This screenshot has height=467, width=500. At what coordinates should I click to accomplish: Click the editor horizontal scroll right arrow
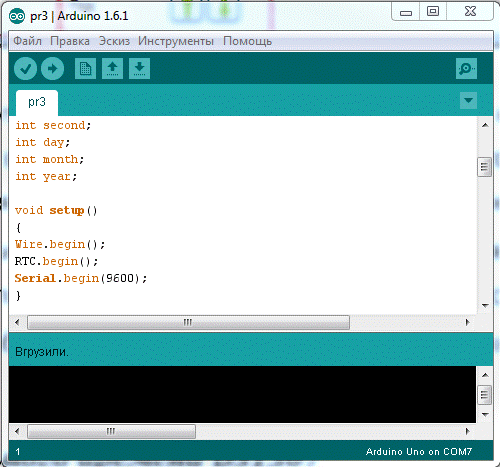(467, 322)
